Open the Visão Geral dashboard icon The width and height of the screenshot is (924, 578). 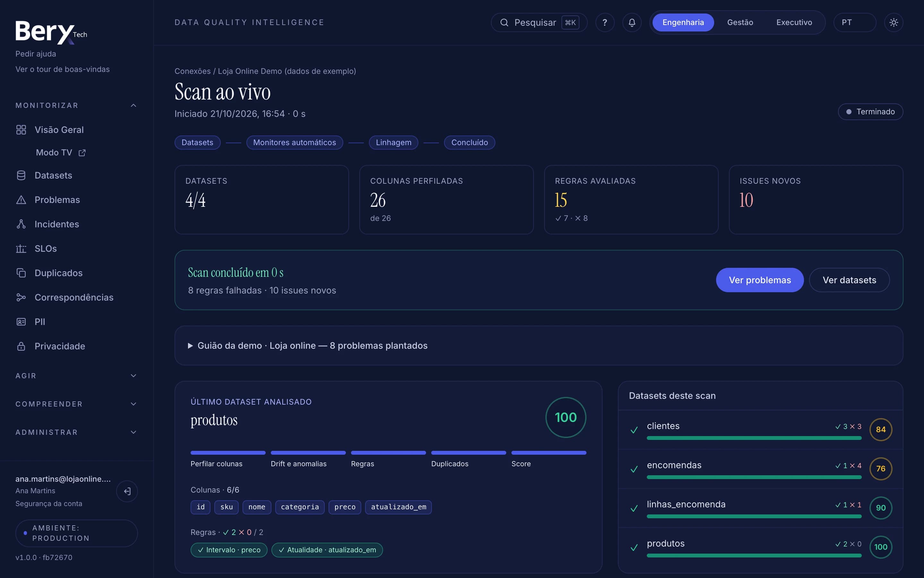tap(21, 130)
